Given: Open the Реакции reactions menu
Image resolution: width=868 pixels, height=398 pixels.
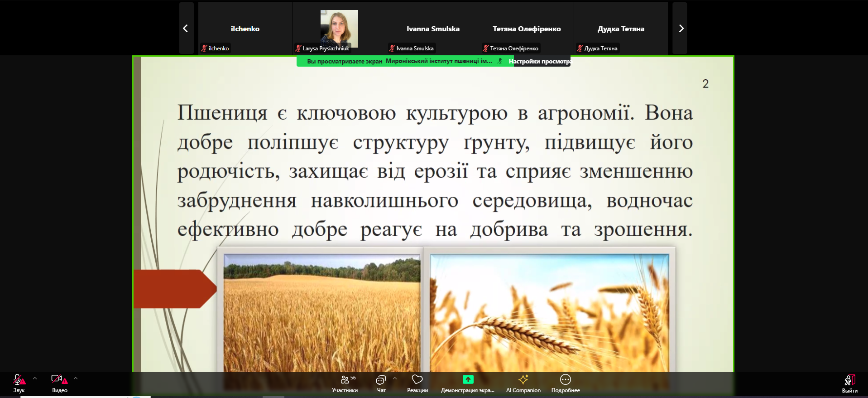Looking at the screenshot, I should (417, 383).
